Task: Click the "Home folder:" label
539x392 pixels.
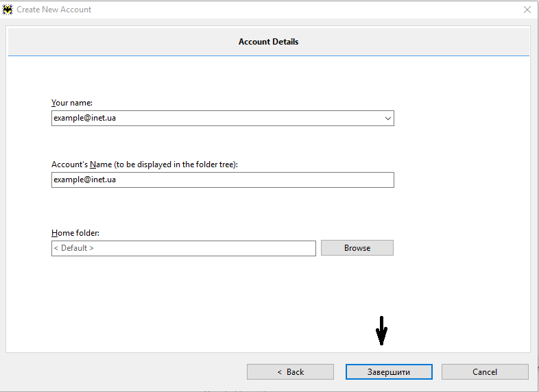Action: tap(75, 233)
